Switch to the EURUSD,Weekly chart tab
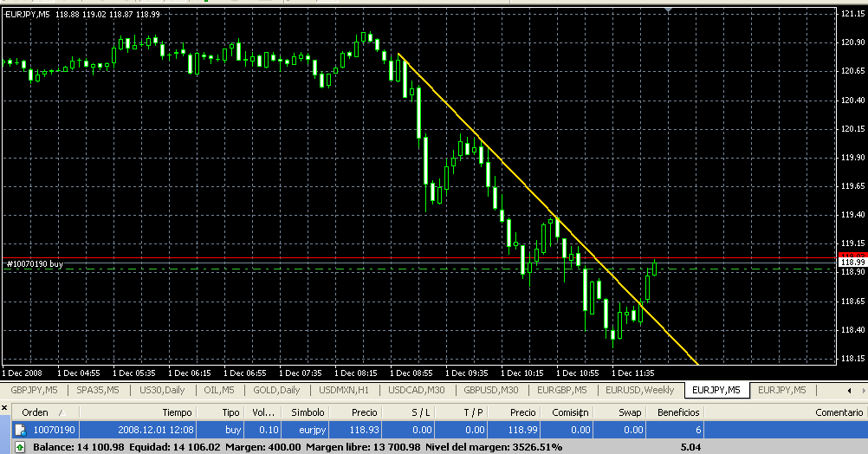This screenshot has height=454, width=868. click(x=640, y=390)
